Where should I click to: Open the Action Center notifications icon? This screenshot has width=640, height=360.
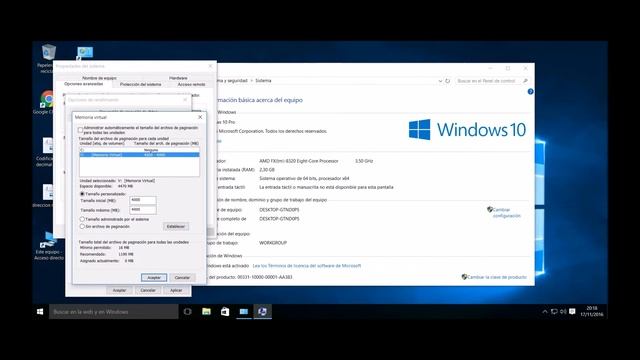tap(572, 311)
